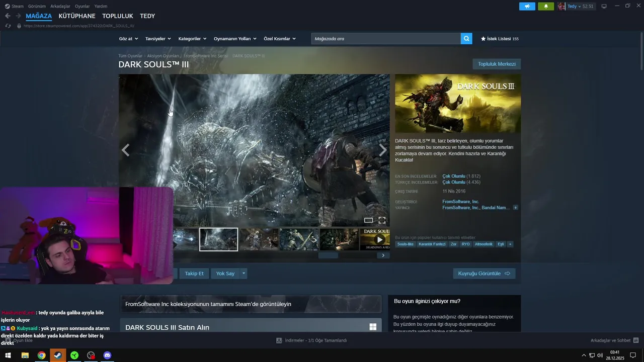Click the Souls-like tag

click(x=405, y=244)
